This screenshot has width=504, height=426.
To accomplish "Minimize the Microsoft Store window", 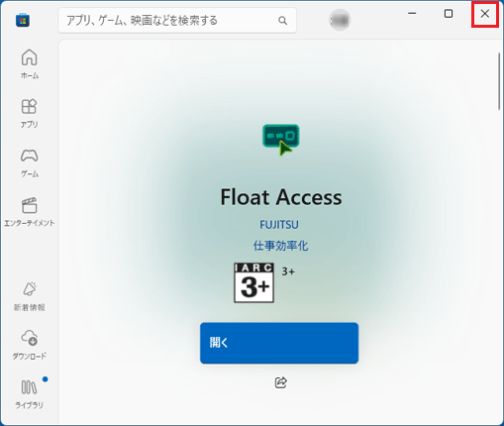I will pyautogui.click(x=412, y=14).
